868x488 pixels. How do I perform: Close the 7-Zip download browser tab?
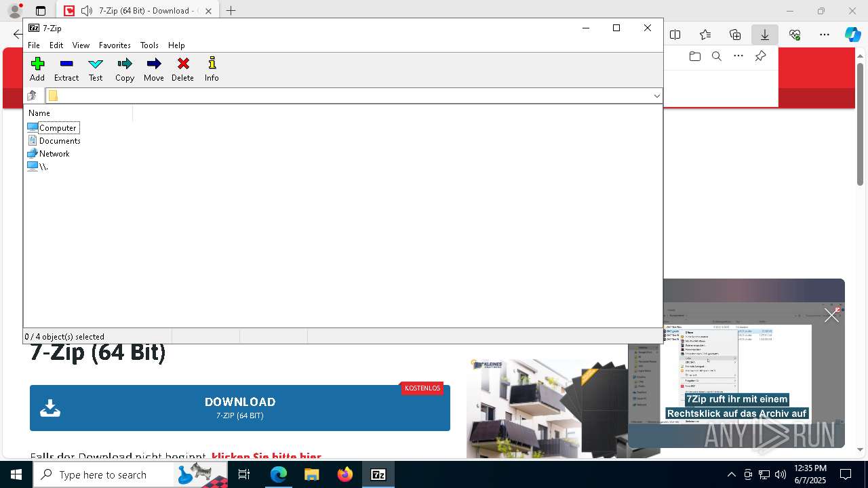(x=208, y=11)
